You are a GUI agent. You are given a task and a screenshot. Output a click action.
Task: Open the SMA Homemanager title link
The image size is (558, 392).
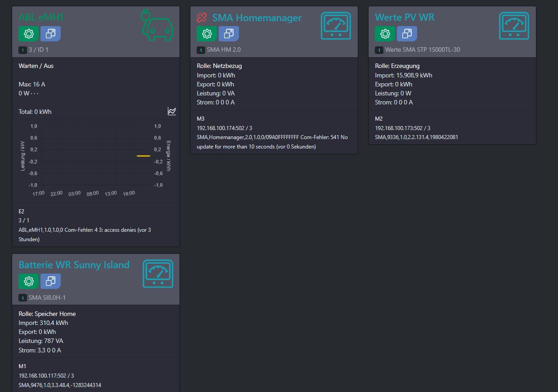[257, 18]
